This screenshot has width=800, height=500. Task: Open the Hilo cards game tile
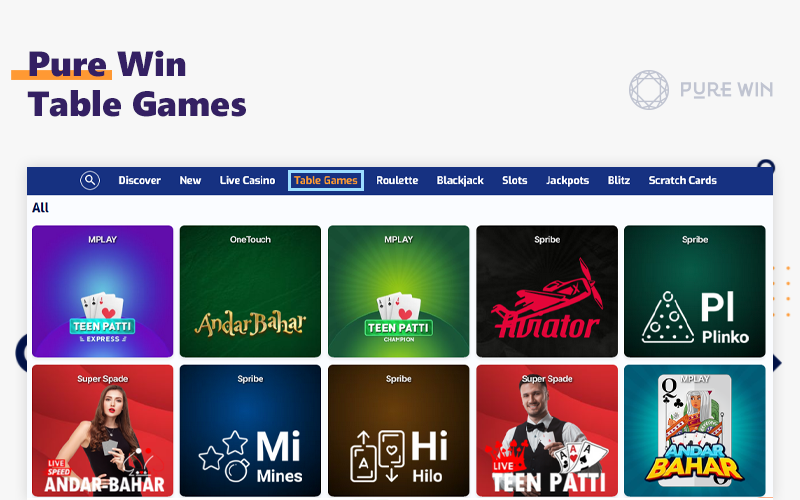[x=398, y=431]
